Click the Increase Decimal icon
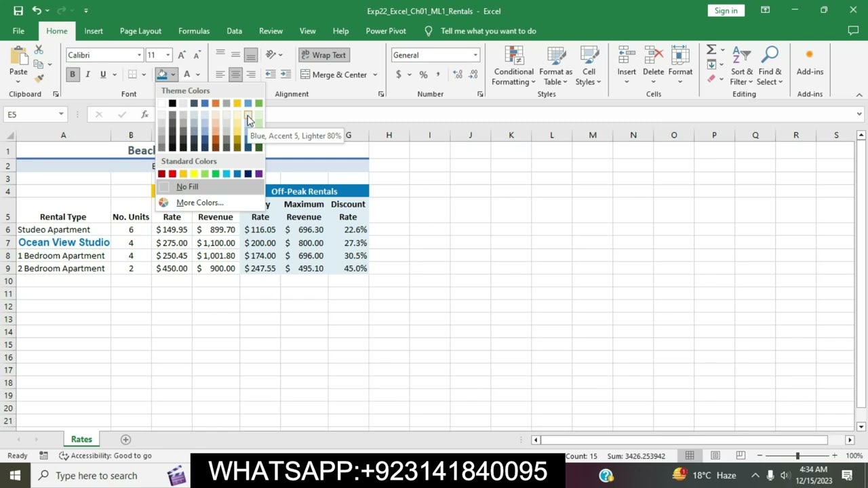 pyautogui.click(x=458, y=75)
